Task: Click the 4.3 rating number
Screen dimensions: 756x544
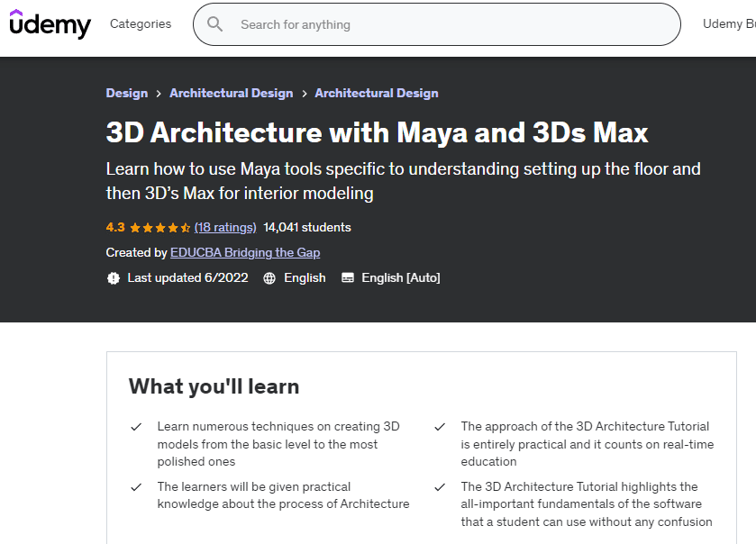Action: click(x=115, y=228)
